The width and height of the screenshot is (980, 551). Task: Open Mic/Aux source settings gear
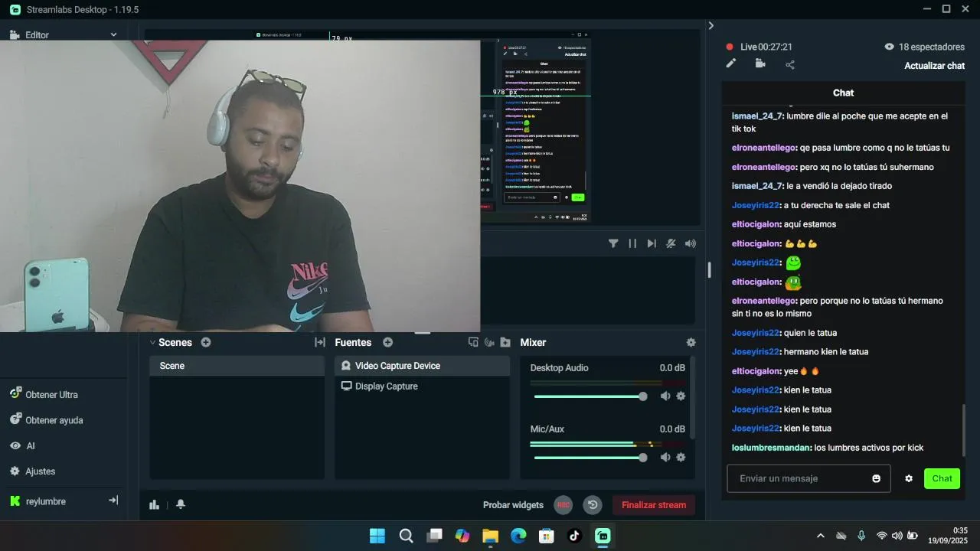coord(681,457)
